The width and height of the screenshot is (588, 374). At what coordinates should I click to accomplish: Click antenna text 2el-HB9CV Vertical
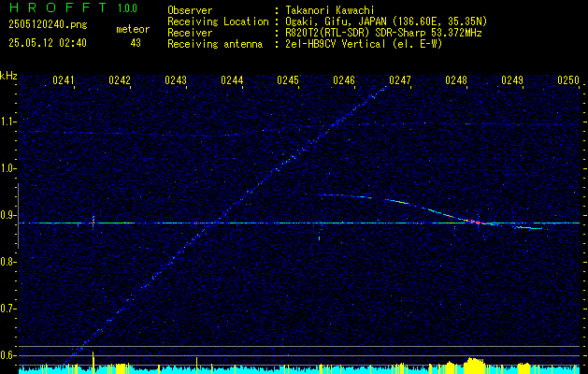pyautogui.click(x=336, y=44)
